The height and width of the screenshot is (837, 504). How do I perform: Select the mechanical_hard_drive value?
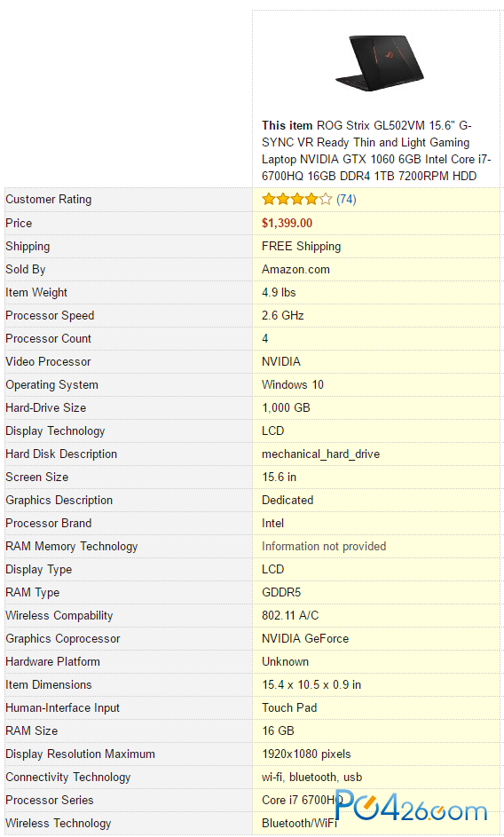(x=321, y=454)
